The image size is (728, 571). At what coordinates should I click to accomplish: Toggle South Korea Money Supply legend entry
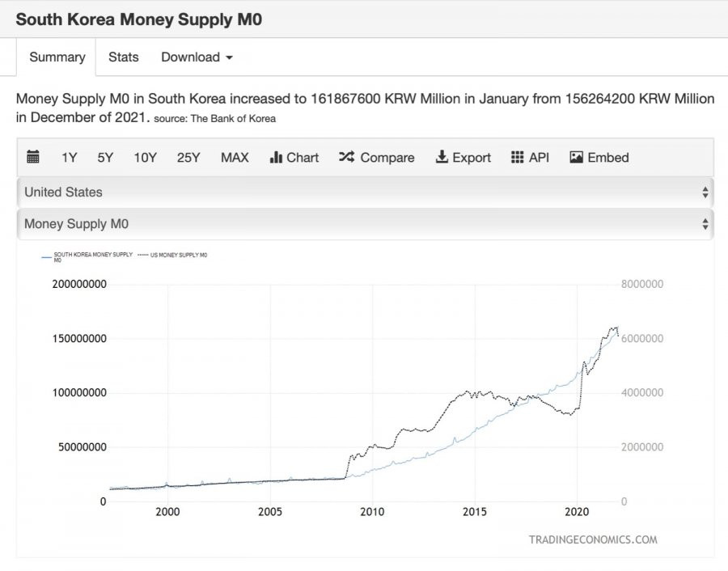(x=87, y=256)
